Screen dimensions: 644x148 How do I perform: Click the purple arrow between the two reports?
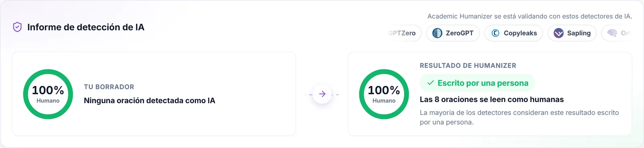[x=322, y=94]
